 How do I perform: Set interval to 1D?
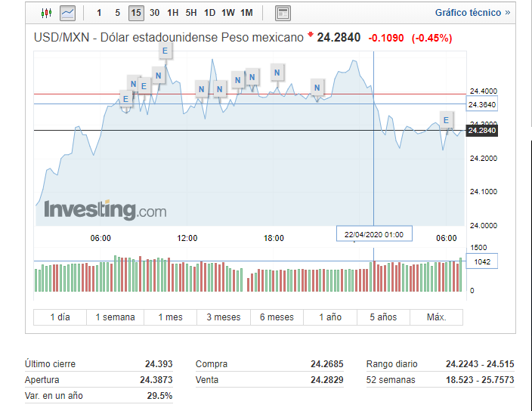tap(209, 13)
